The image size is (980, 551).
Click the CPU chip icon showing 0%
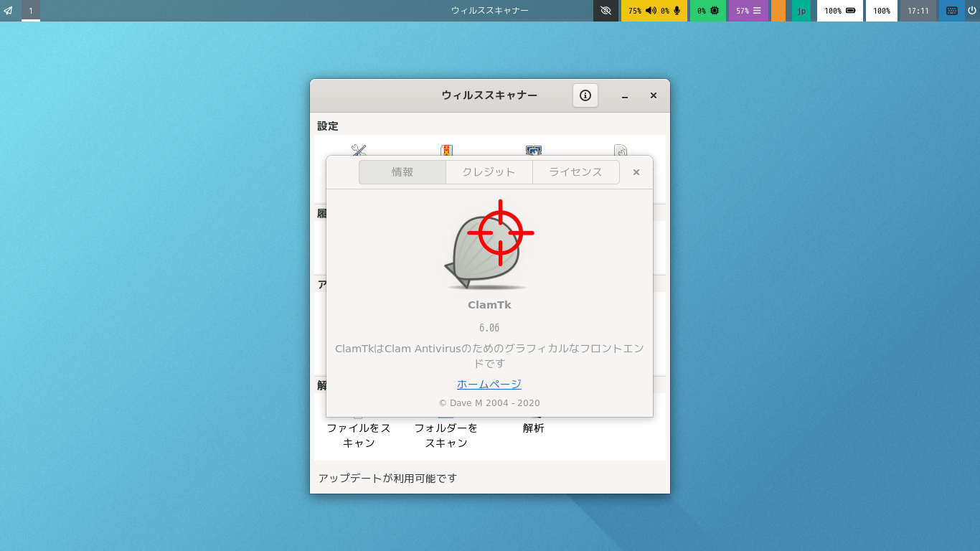click(x=715, y=11)
